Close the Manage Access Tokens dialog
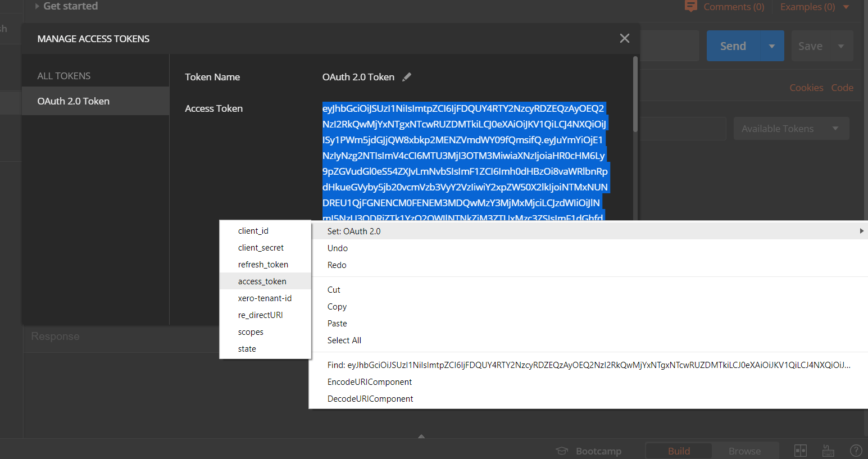The image size is (868, 459). point(624,38)
